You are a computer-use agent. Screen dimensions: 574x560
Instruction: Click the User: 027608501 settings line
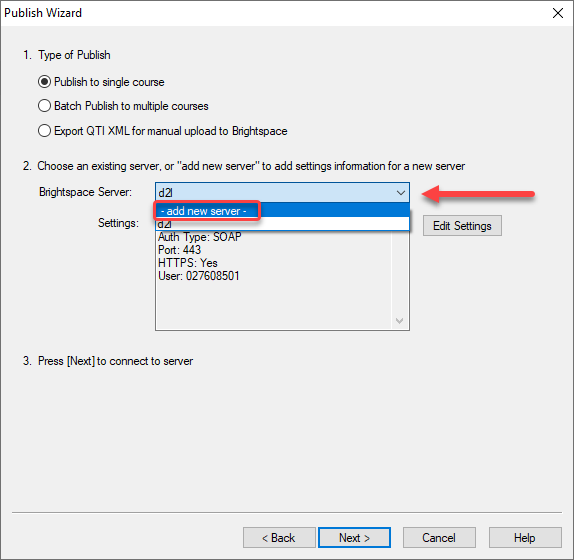[x=198, y=276]
